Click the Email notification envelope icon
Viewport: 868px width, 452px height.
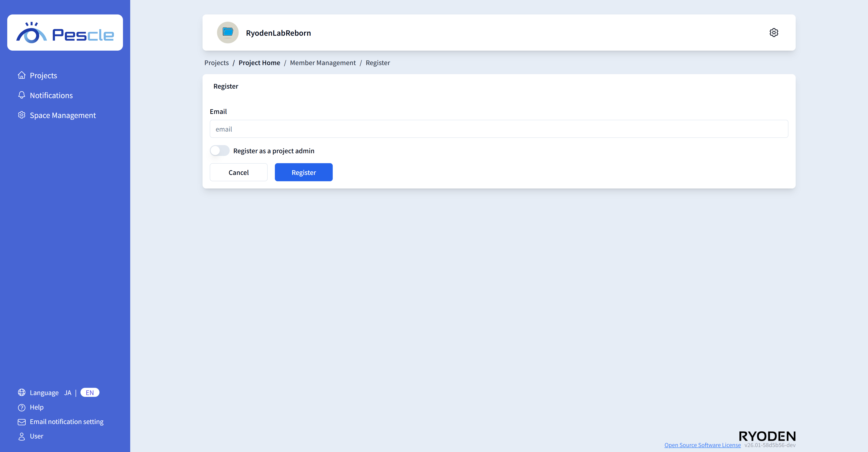click(21, 422)
